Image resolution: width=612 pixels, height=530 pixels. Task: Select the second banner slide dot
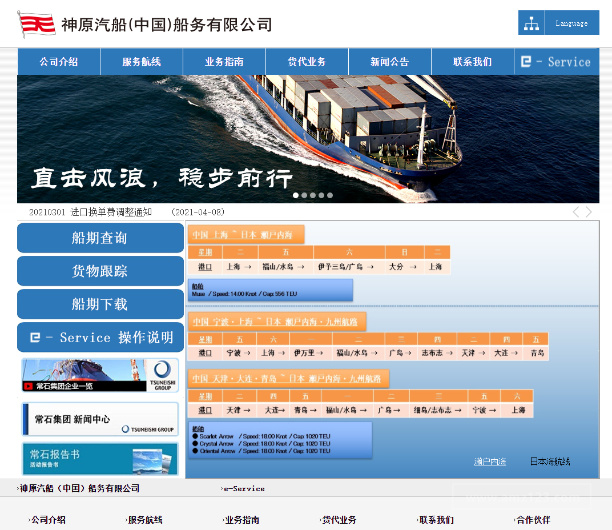(304, 195)
